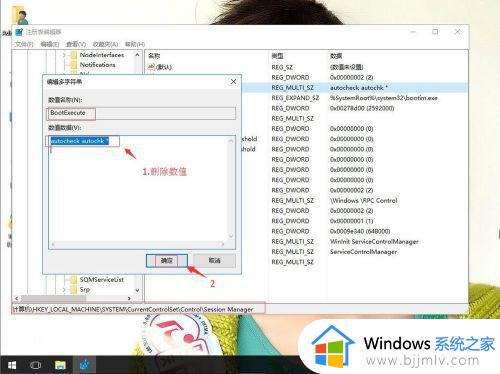Screen dimensions: 500x374
Task: Open the 查看(V) menu
Action: [76, 44]
